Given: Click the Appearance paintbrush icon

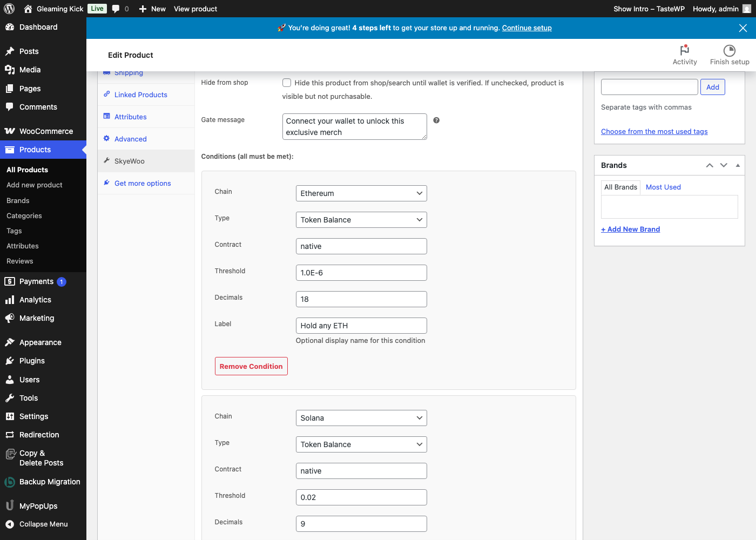Looking at the screenshot, I should pyautogui.click(x=11, y=342).
